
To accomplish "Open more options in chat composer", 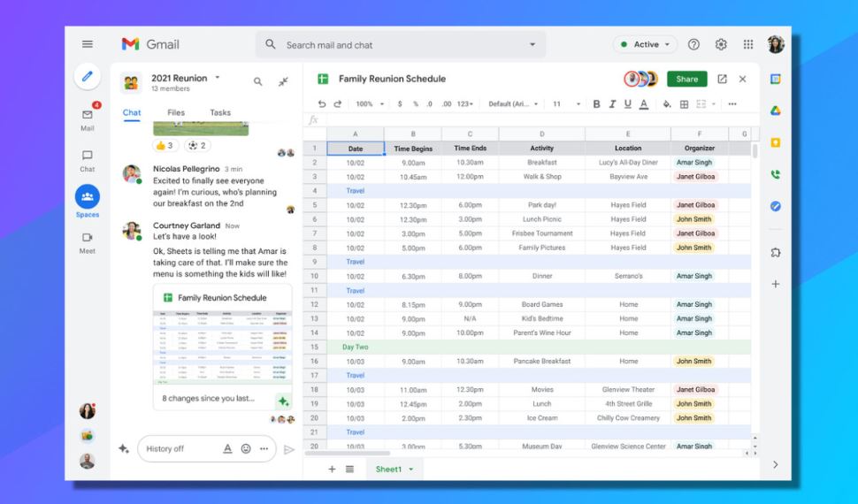I will point(264,448).
